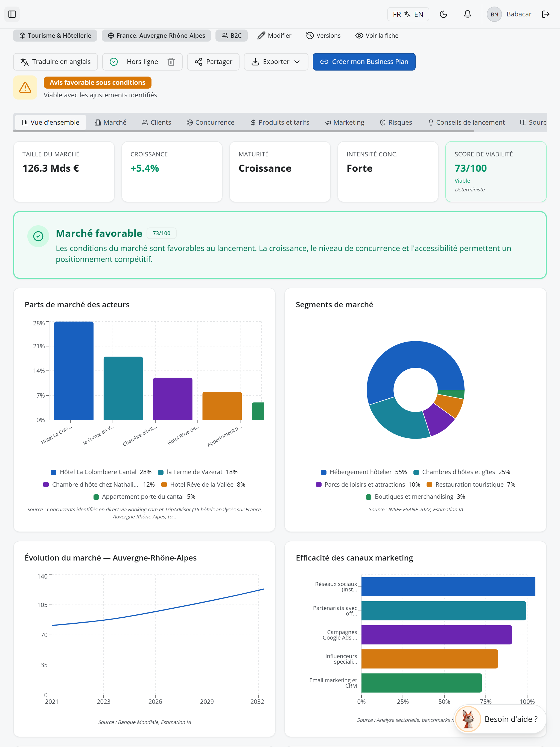
Task: Toggle Hors-ligne offline mode
Action: (135, 62)
